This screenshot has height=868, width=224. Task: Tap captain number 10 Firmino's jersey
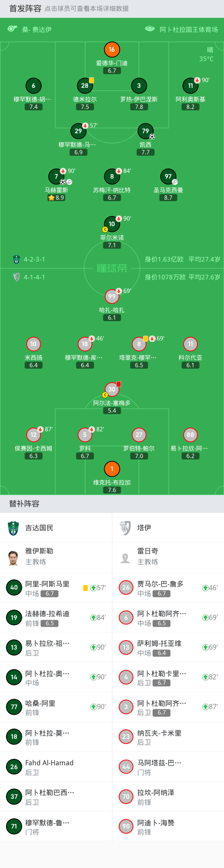click(112, 224)
